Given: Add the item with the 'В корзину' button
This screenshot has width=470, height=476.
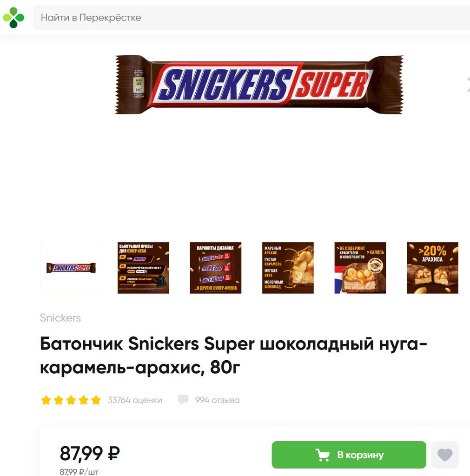Looking at the screenshot, I should (349, 455).
